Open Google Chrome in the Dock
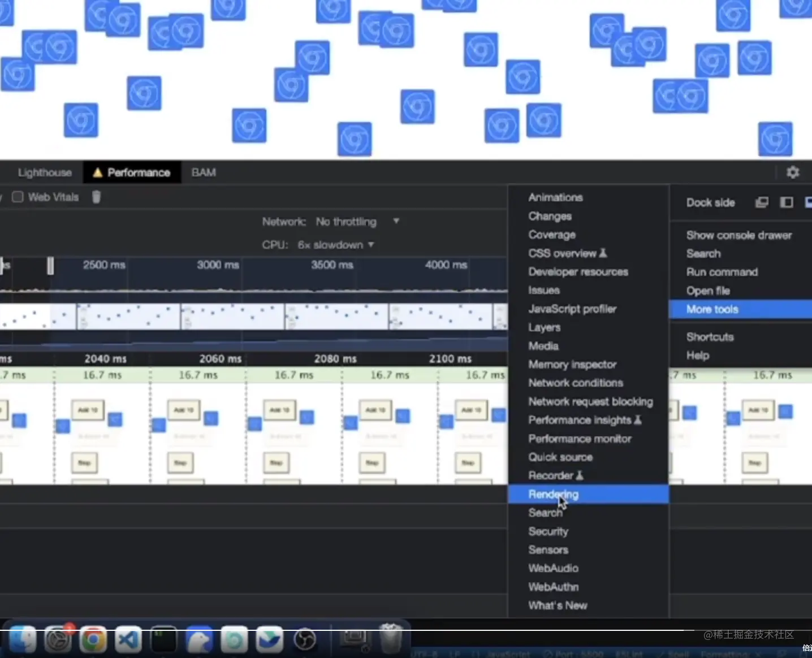The height and width of the screenshot is (658, 812). click(x=93, y=639)
